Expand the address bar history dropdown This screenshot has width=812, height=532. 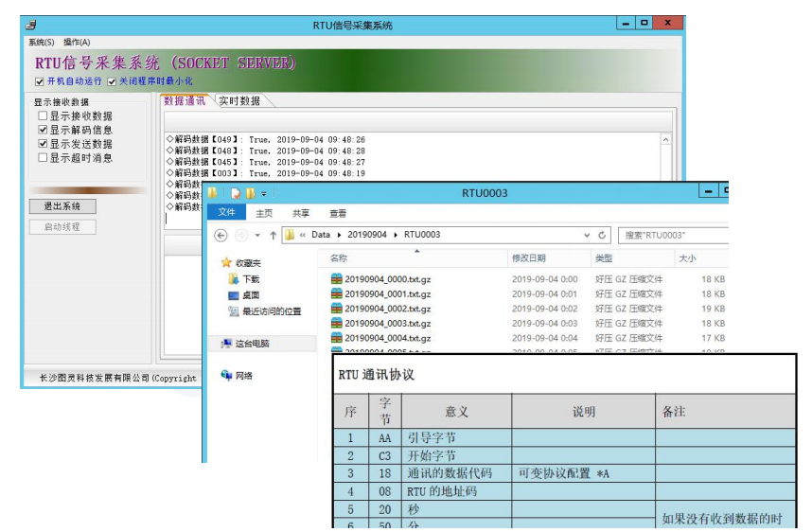click(x=587, y=235)
